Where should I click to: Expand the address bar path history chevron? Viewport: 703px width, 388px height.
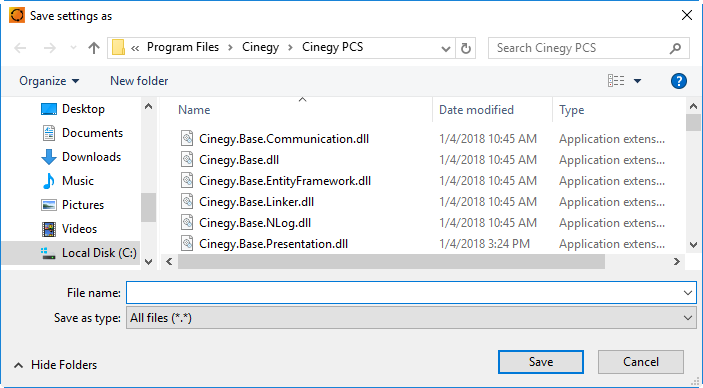[x=446, y=48]
